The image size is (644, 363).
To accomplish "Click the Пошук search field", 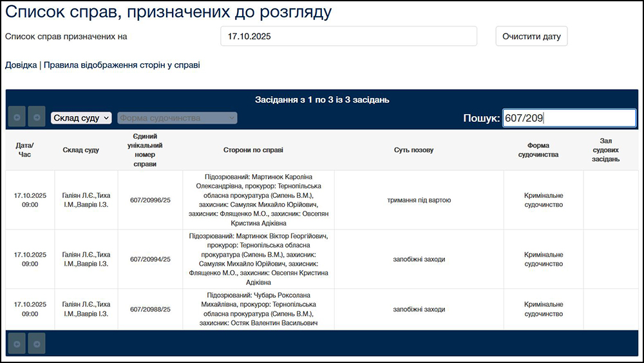I will point(569,118).
